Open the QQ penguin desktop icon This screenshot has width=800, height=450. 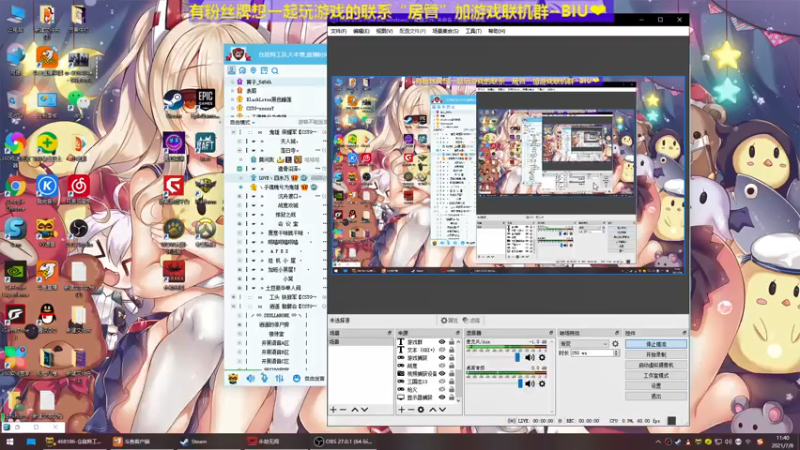pos(47,316)
